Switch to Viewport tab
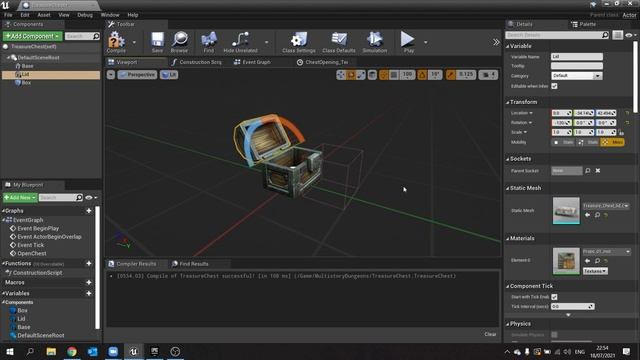640x360 pixels. 127,62
